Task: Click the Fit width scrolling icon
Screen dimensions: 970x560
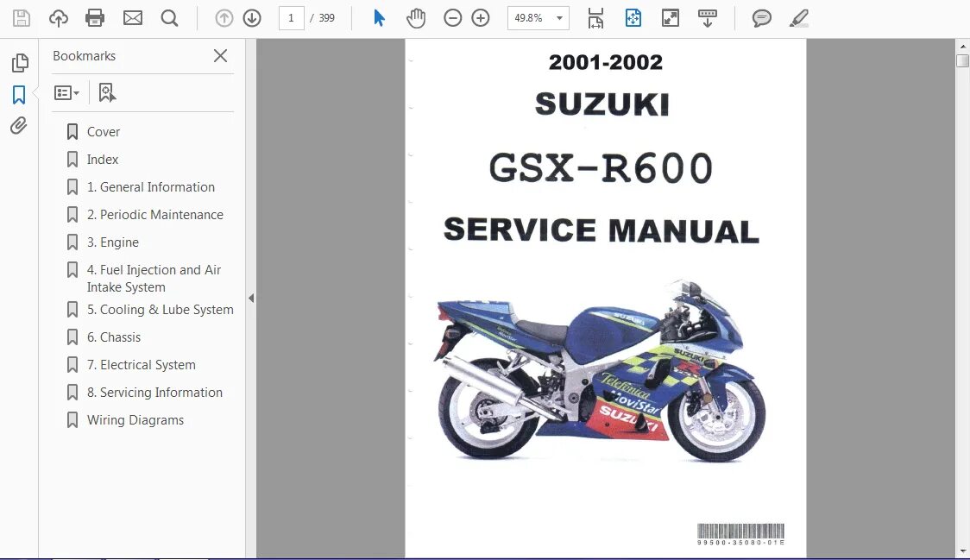Action: coord(595,18)
